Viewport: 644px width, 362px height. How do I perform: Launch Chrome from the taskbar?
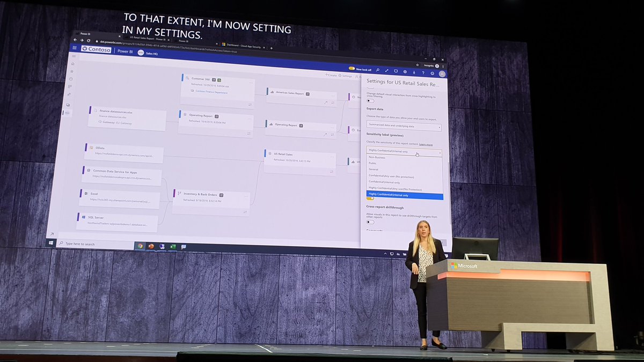pyautogui.click(x=140, y=246)
